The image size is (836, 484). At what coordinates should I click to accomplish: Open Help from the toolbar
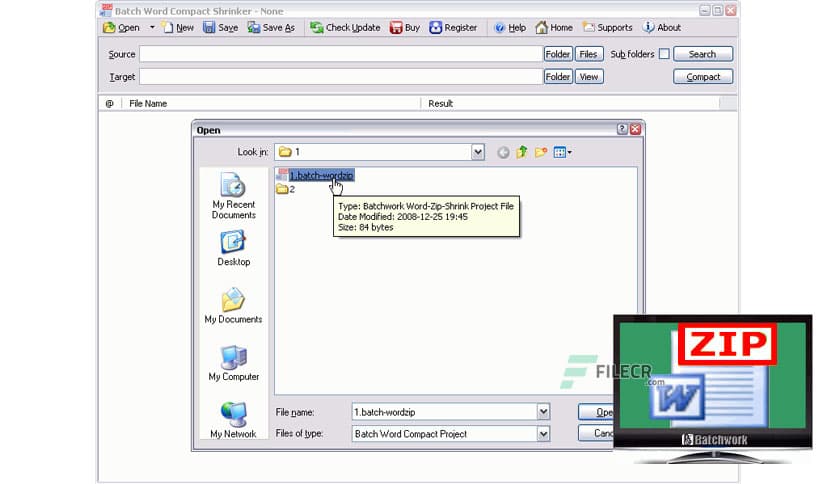click(x=510, y=28)
